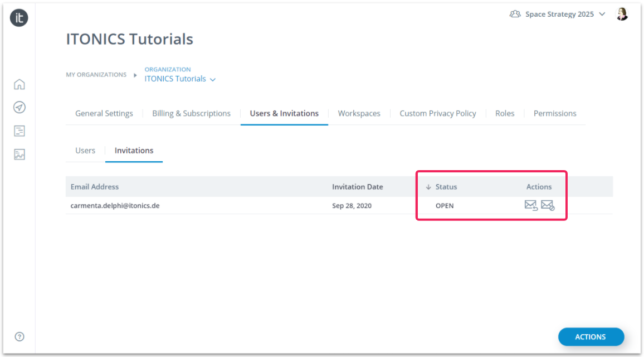
Task: Click the OPEN status cell
Action: [445, 206]
